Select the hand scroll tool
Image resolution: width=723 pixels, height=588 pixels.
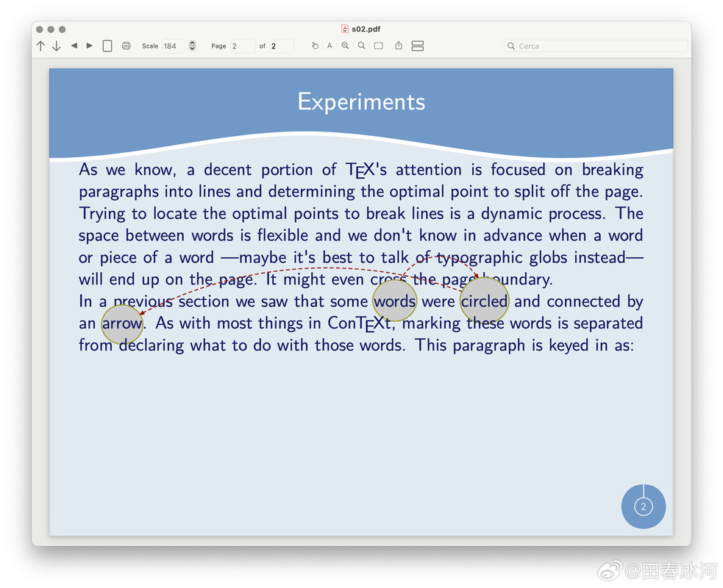tap(315, 46)
